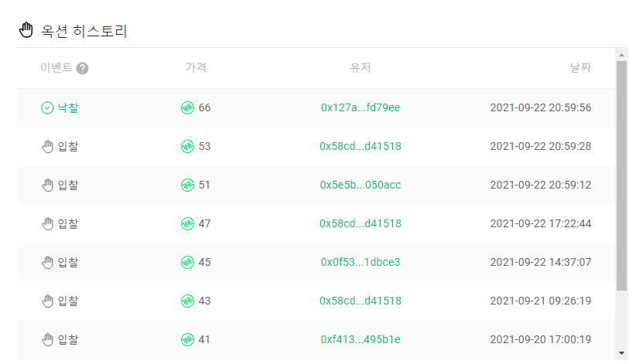Screen dimensions: 629x364
Task: Click the scrollbar up arrow
Action: (621, 55)
